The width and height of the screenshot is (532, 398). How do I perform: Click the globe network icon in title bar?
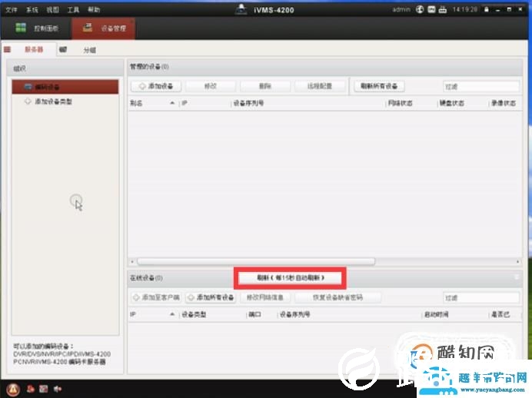(420, 9)
